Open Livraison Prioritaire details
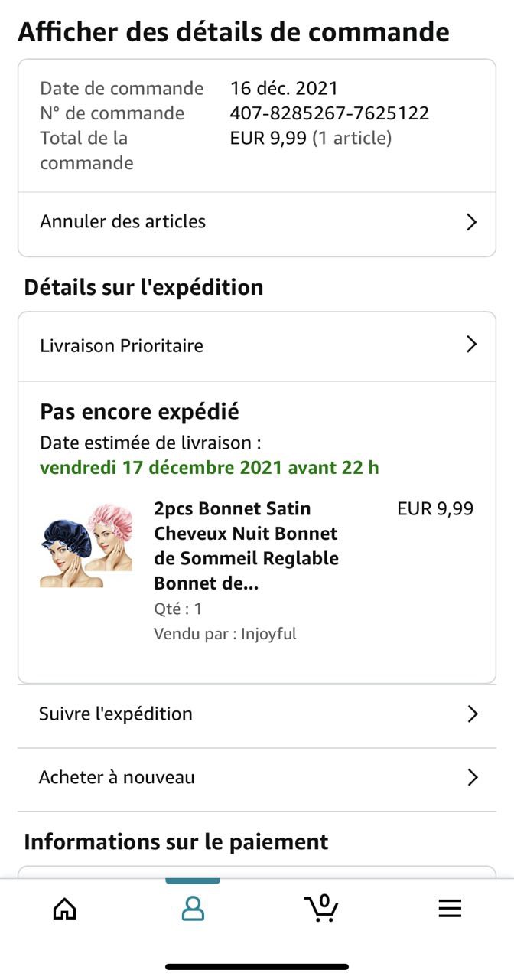 (x=122, y=346)
